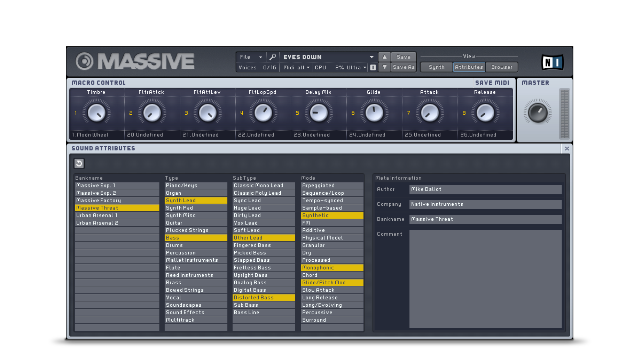Viewport: 639px width, 364px height.
Task: Toggle the Distorted Bass subtype attribute
Action: (x=264, y=298)
